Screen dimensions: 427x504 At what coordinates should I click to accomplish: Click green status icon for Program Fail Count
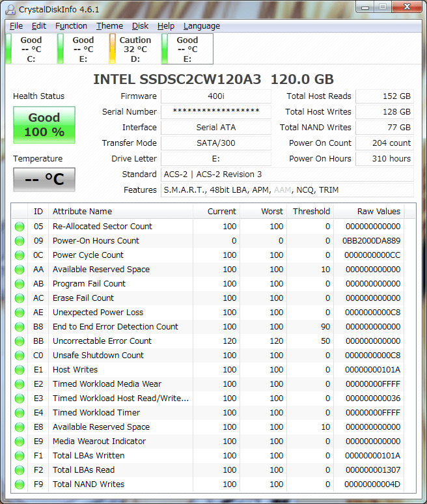coord(20,284)
